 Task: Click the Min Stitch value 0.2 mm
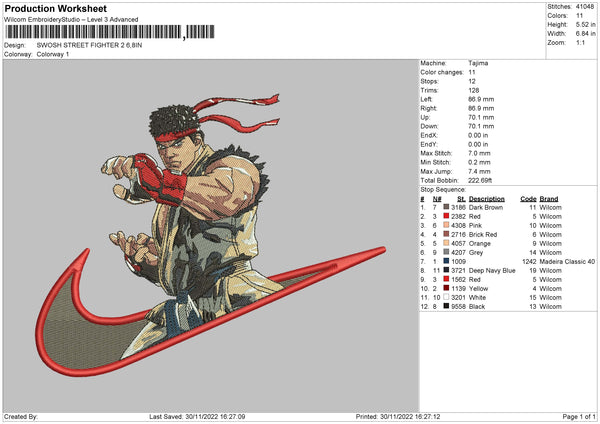coord(479,162)
